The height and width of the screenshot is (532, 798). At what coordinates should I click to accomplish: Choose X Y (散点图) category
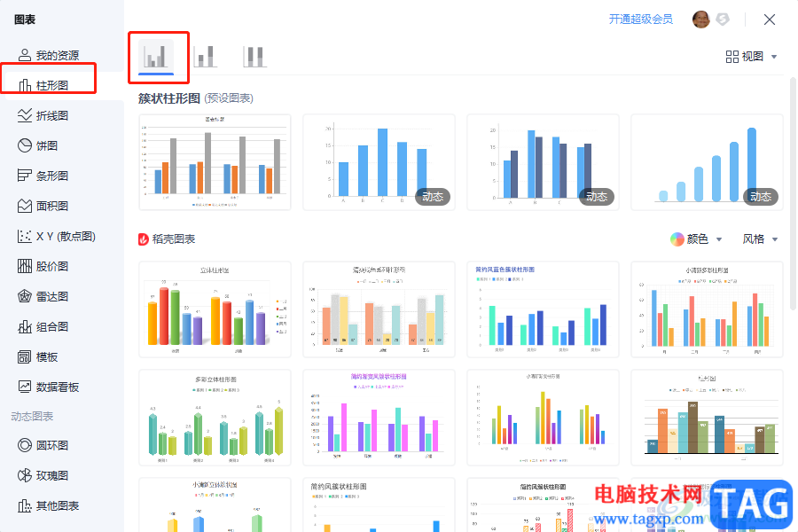(57, 236)
